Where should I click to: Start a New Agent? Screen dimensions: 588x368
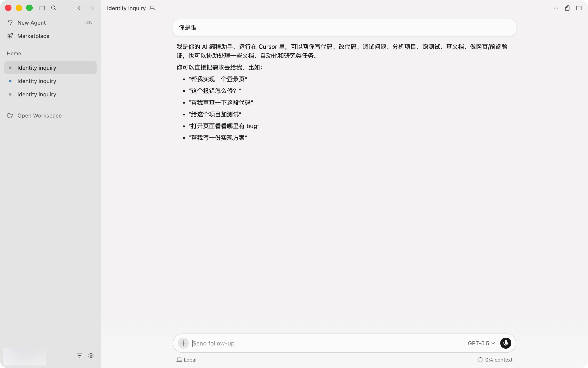(50, 23)
